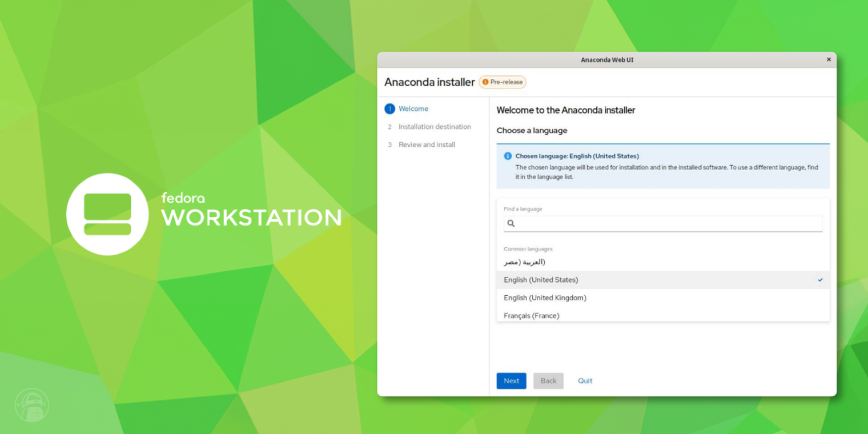868x434 pixels.
Task: Click the Fedora logo on the wallpaper
Action: [x=107, y=214]
